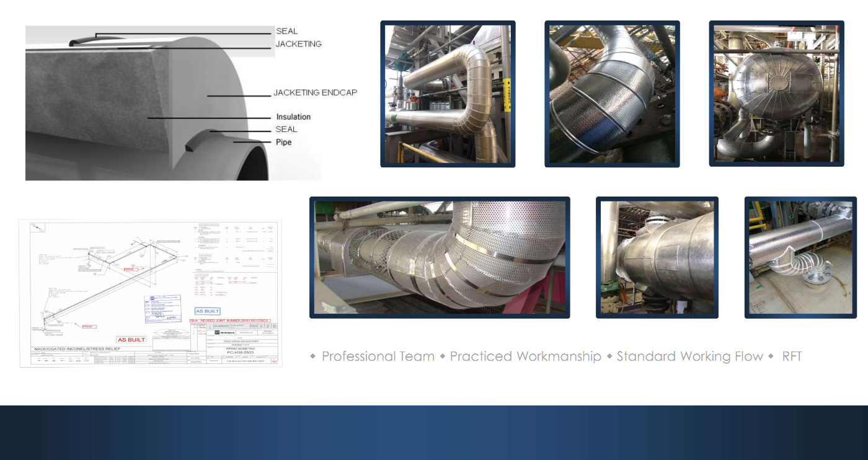This screenshot has height=460, width=868.
Task: Click the red AS BUILT stamp
Action: (131, 340)
